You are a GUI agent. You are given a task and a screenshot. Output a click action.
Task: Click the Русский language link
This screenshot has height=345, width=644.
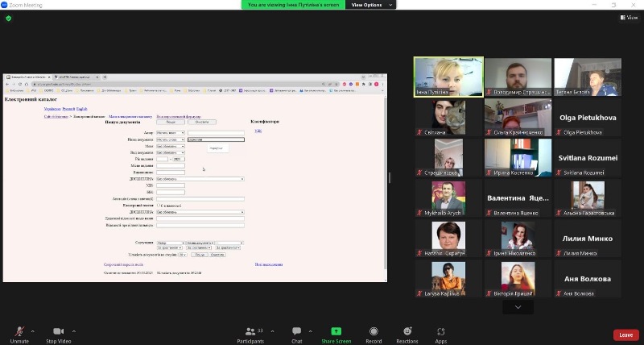pyautogui.click(x=68, y=109)
